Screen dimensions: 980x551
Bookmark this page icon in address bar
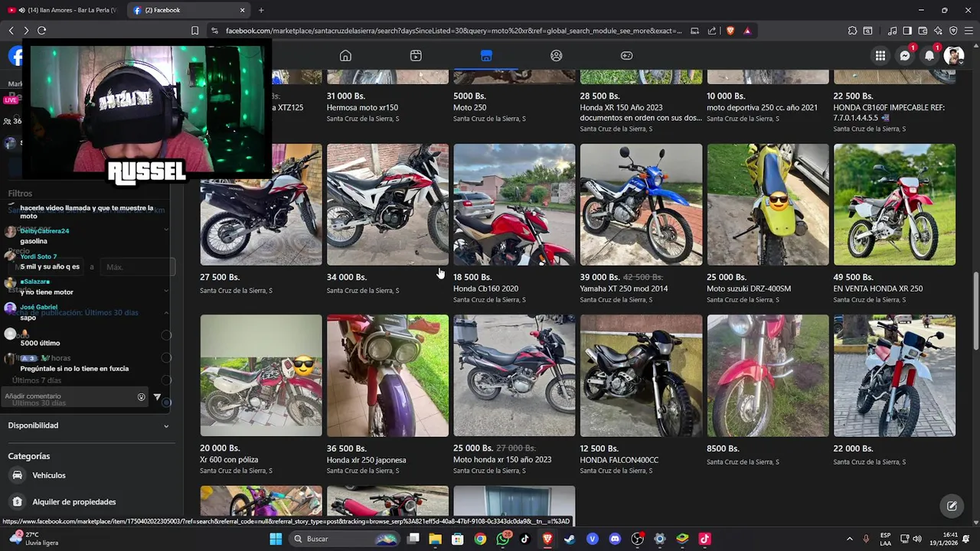click(194, 31)
